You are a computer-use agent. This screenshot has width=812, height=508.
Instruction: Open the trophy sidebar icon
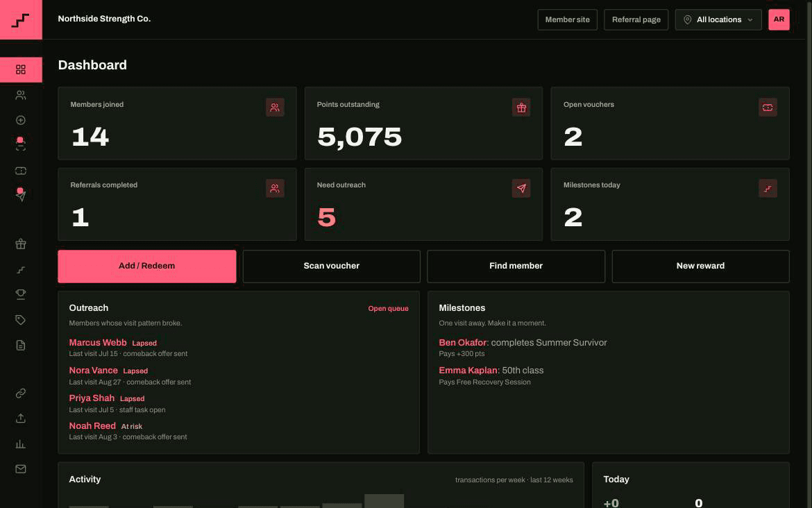coord(21,294)
